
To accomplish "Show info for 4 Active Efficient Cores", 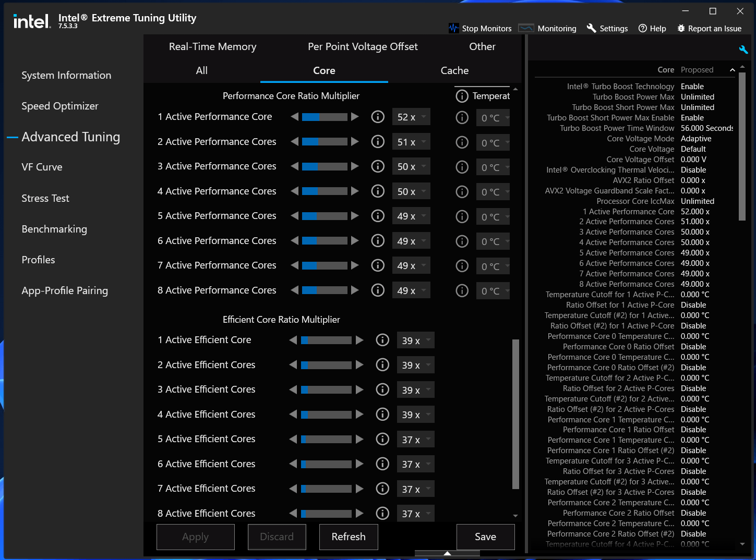I will click(x=382, y=414).
